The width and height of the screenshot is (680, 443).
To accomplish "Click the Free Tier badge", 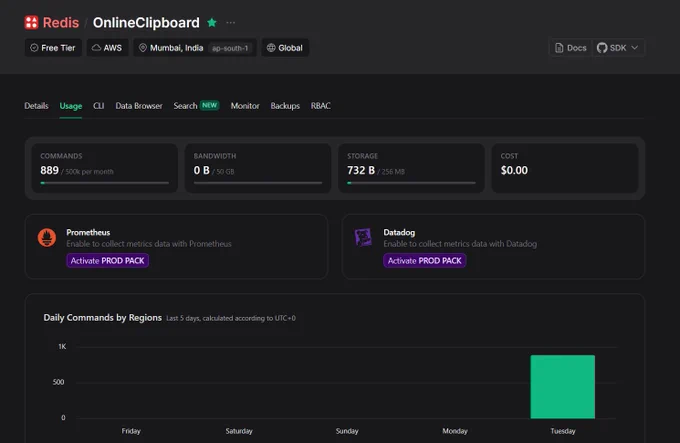I will [53, 48].
